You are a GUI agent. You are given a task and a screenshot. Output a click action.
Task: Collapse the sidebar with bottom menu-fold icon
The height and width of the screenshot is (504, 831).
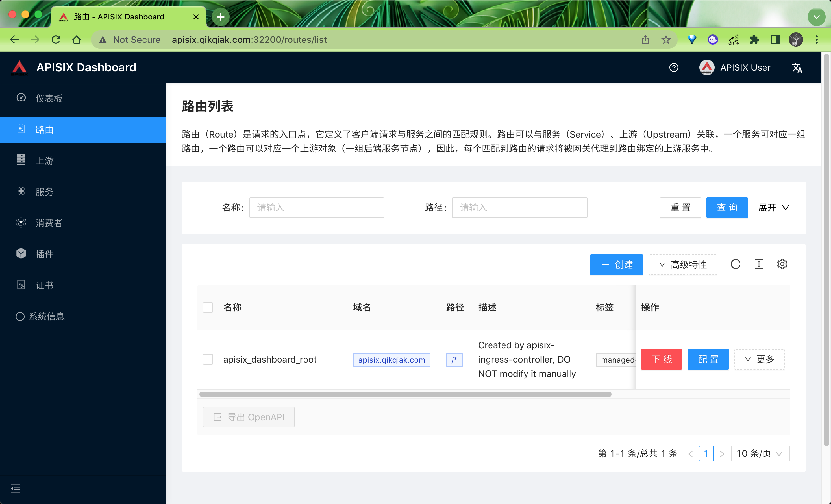(16, 488)
